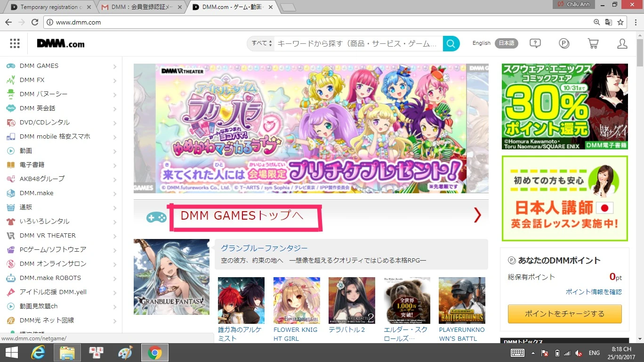Click the book icon beside 電子書籍

click(10, 165)
